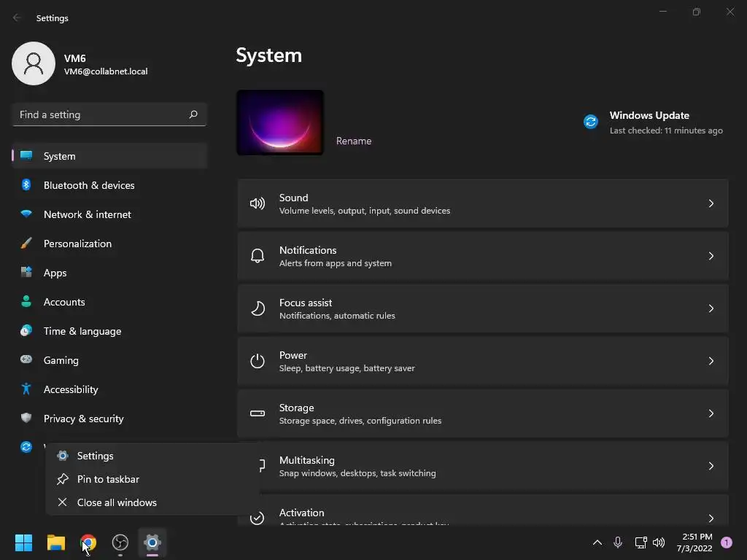The width and height of the screenshot is (747, 560).
Task: Open OBS Studio from taskbar
Action: (x=120, y=542)
